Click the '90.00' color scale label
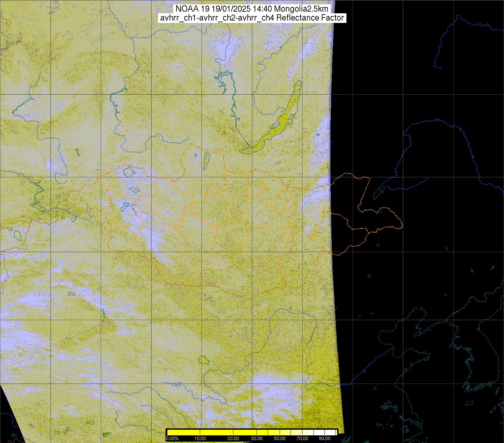Screen dimensions: 504x443 [325, 438]
